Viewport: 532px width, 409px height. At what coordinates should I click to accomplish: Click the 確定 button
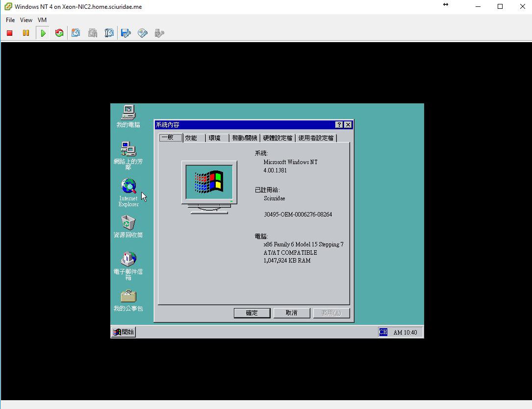[252, 313]
